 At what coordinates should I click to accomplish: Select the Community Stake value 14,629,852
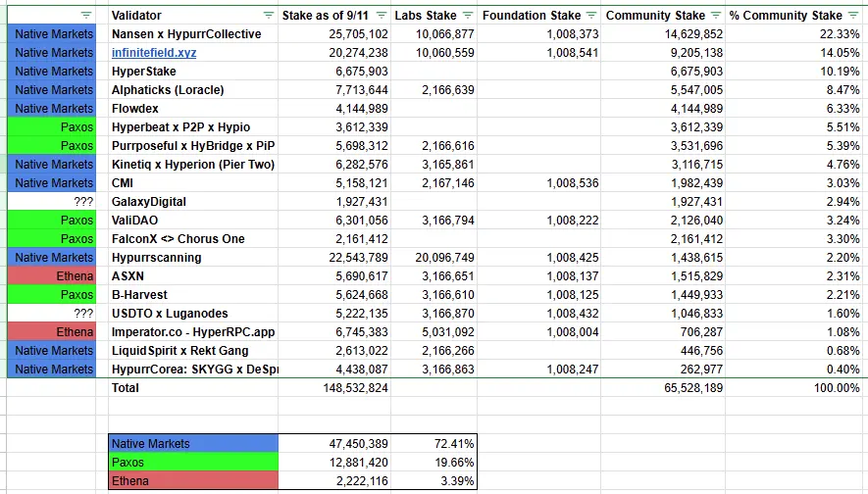663,34
